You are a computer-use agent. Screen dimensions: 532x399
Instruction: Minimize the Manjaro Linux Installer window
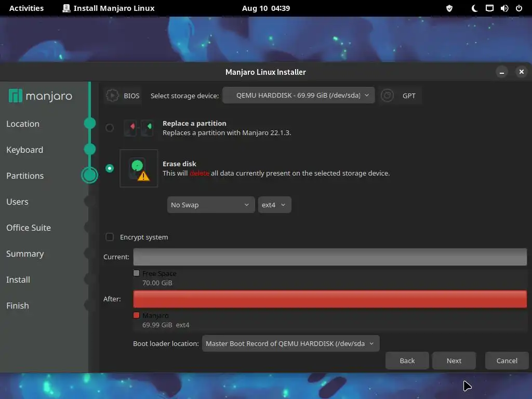[502, 72]
